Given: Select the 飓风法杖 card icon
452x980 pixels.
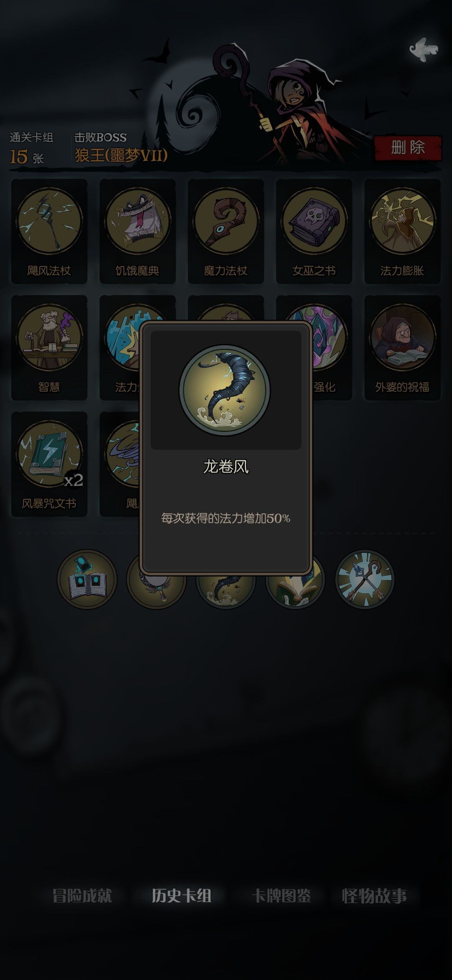Looking at the screenshot, I should (49, 231).
